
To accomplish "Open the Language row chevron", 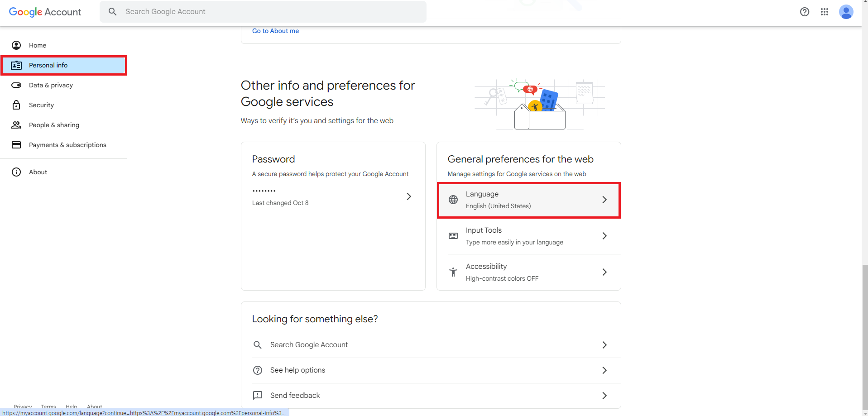I will tap(604, 200).
